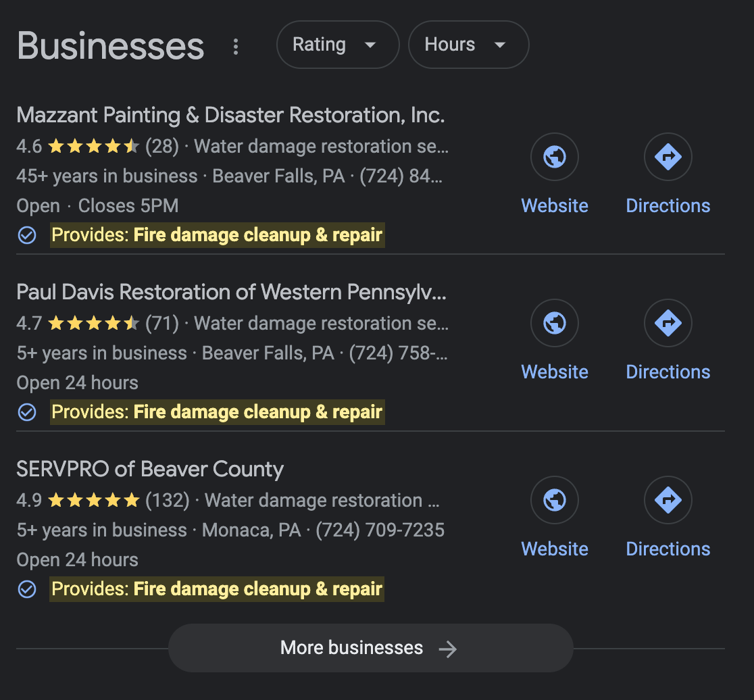Open the Hours filter dropdown

click(468, 45)
